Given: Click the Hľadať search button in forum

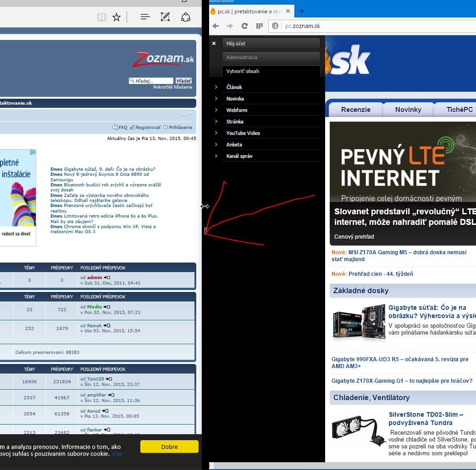Looking at the screenshot, I should [x=184, y=81].
